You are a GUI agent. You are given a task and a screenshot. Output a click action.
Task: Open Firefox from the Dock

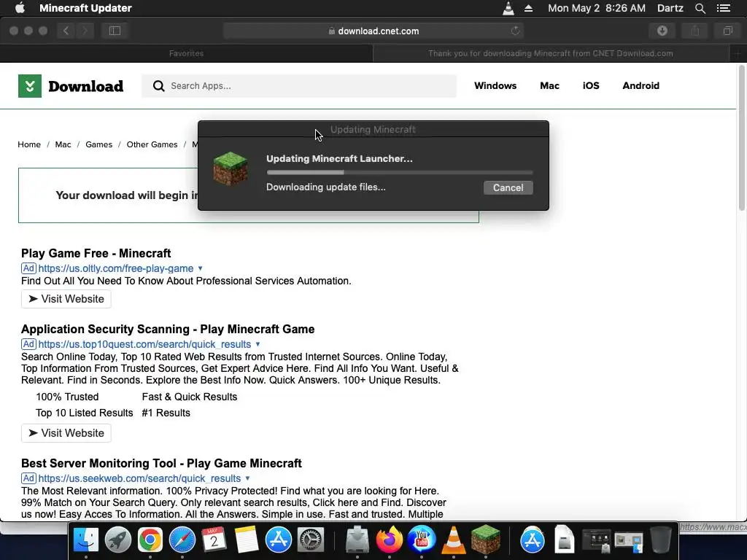click(390, 540)
